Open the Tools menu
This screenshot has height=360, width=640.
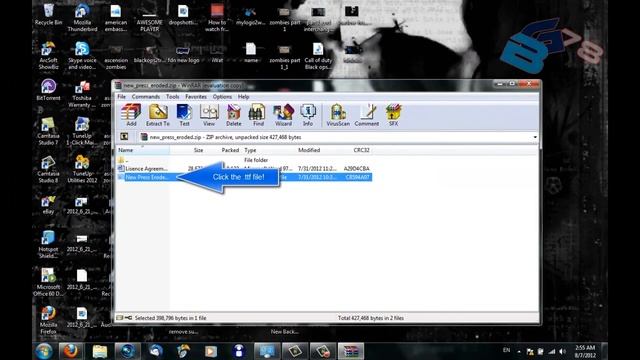coord(172,97)
